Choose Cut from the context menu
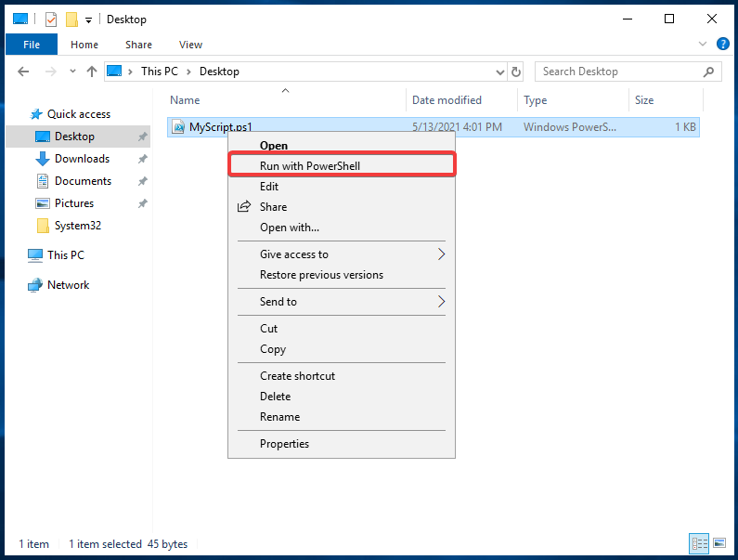The width and height of the screenshot is (738, 560). point(342,328)
